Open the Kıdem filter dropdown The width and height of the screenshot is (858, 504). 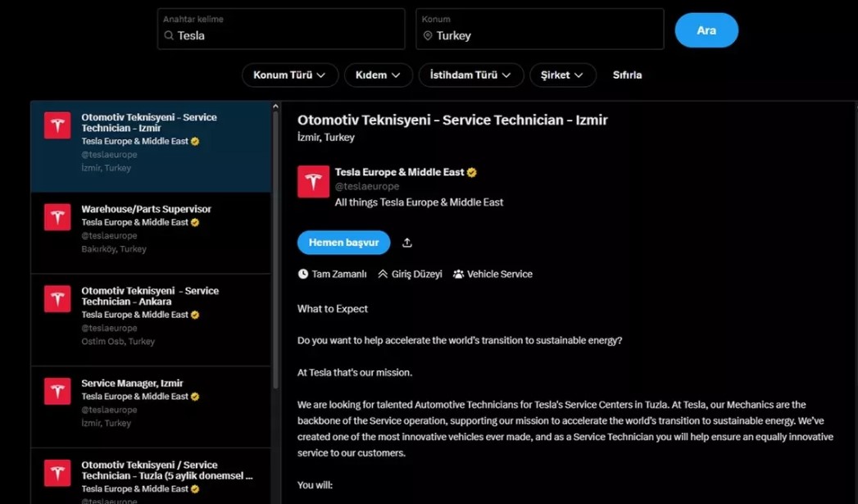click(378, 75)
